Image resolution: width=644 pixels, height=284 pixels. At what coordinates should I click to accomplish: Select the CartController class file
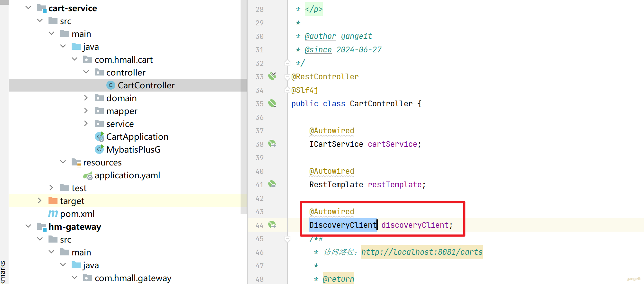tap(146, 85)
